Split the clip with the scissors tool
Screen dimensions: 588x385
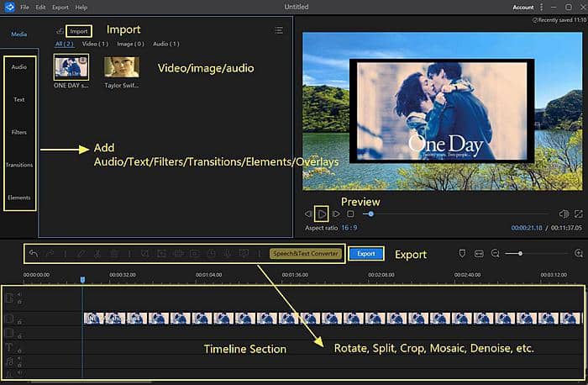pos(97,254)
